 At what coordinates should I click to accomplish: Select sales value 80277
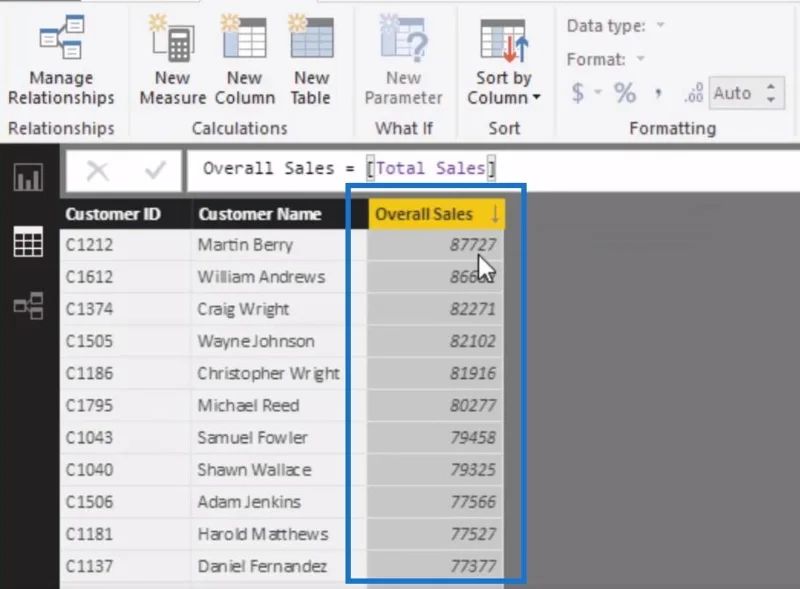click(x=436, y=405)
